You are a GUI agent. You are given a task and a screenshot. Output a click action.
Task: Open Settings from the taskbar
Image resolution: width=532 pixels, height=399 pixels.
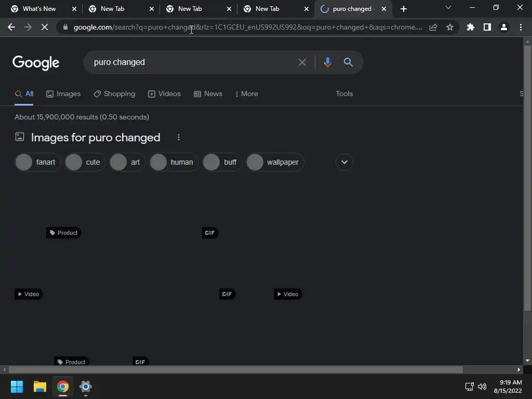(x=86, y=387)
